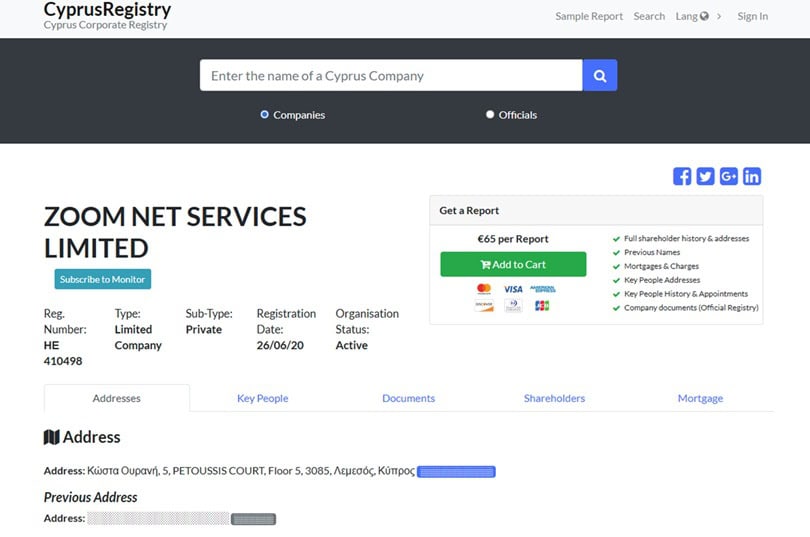Share the page on Facebook
This screenshot has width=810, height=537.
coord(682,176)
